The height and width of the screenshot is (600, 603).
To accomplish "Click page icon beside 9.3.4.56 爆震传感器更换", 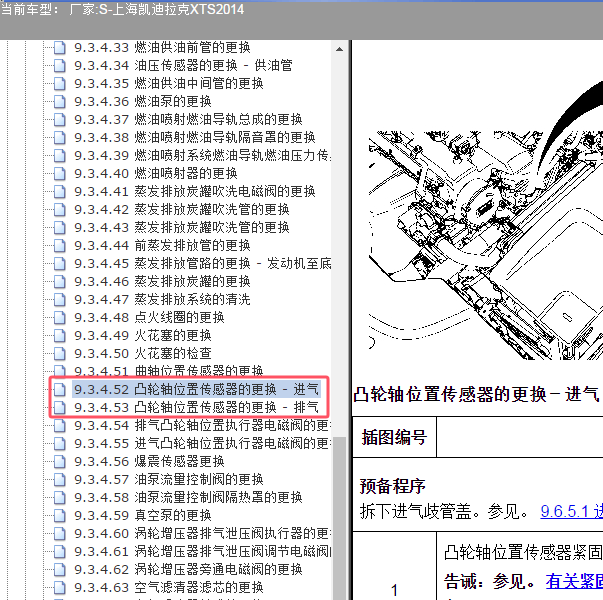I will pos(60,461).
